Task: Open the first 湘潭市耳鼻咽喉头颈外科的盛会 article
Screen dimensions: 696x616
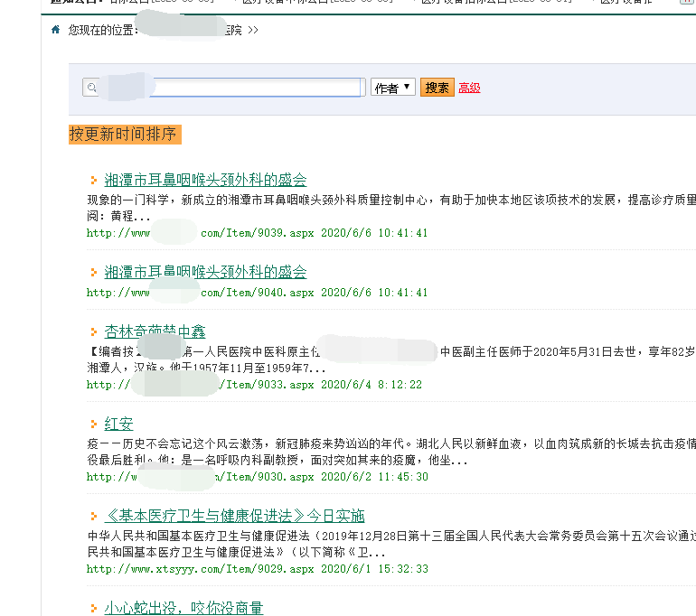Action: [205, 180]
